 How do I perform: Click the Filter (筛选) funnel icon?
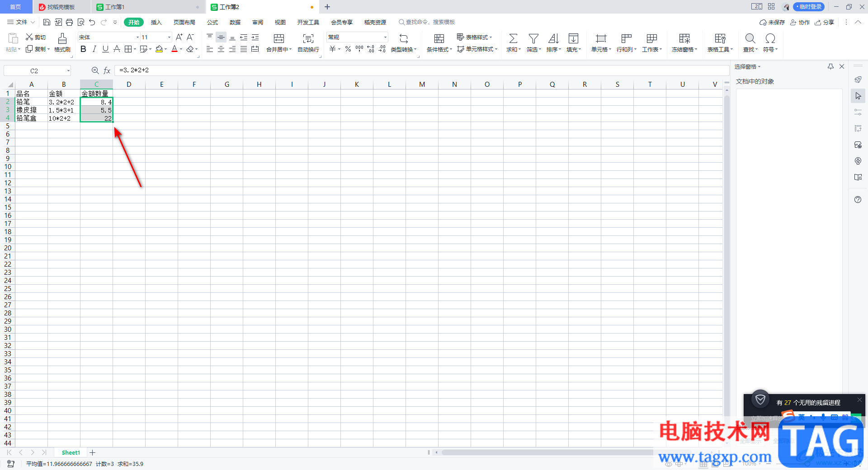pyautogui.click(x=533, y=38)
